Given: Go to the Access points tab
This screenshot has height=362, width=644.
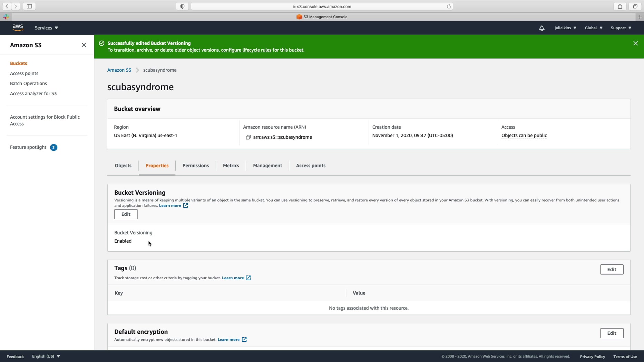Looking at the screenshot, I should click(x=311, y=166).
